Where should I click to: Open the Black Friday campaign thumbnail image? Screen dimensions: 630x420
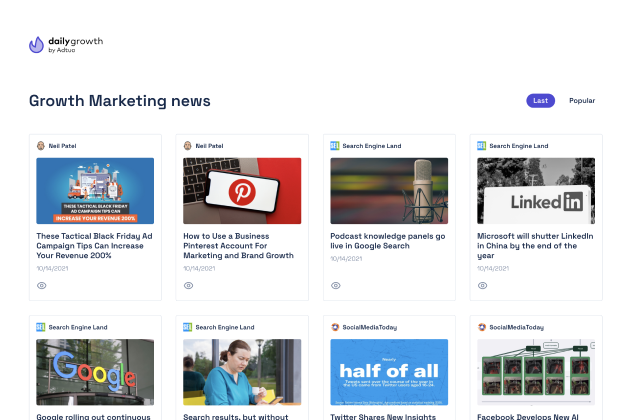95,191
